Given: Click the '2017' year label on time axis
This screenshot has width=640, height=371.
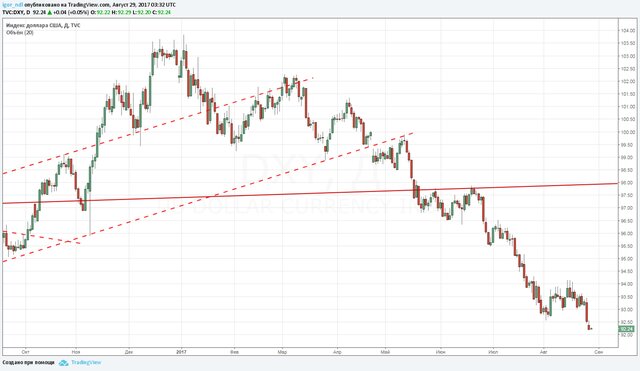Looking at the screenshot, I should [182, 351].
